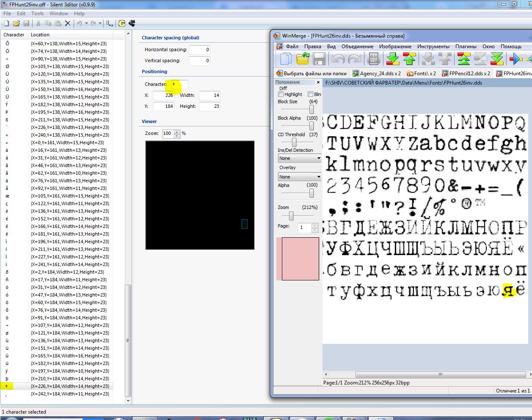Open Edit menu in Silent 3ditor

point(21,14)
